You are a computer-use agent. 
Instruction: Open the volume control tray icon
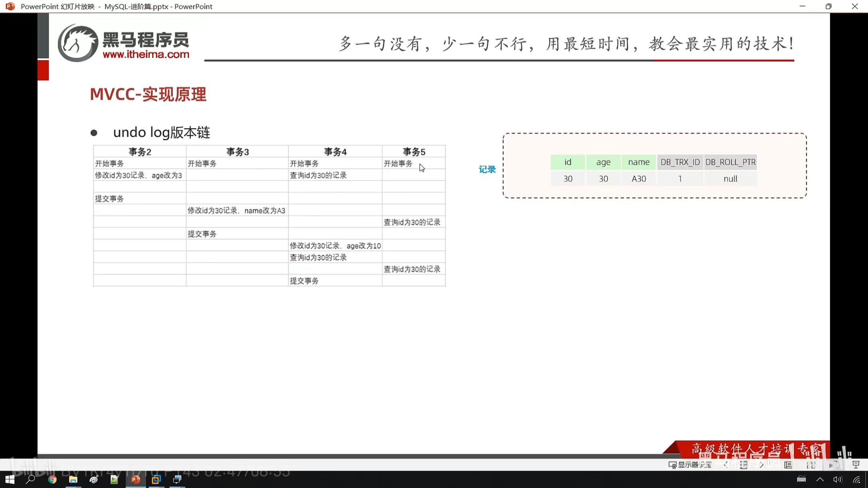pos(838,479)
